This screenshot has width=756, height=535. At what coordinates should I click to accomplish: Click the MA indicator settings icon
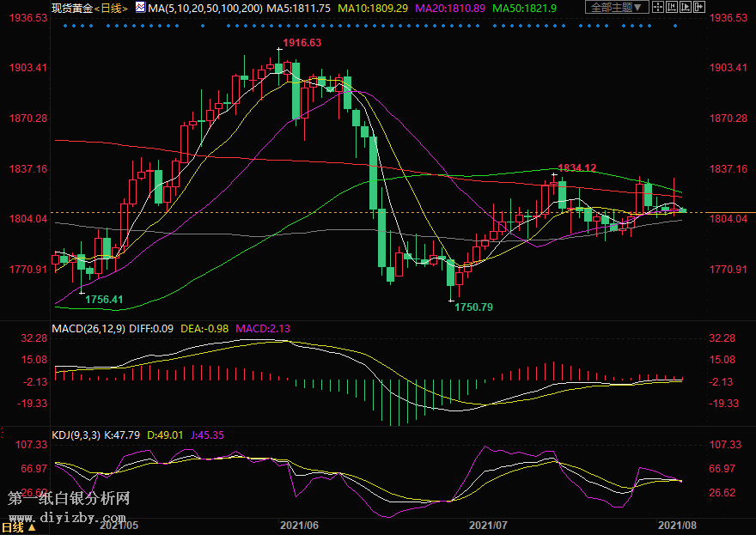coord(140,7)
